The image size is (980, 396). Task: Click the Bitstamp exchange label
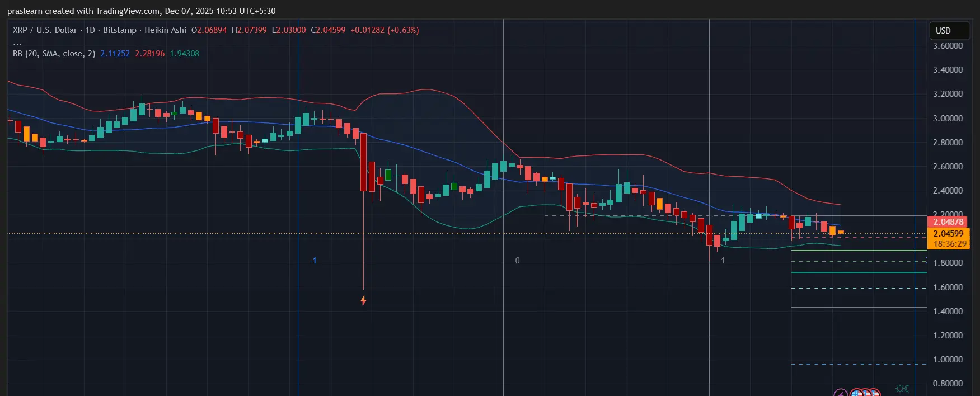(120, 30)
